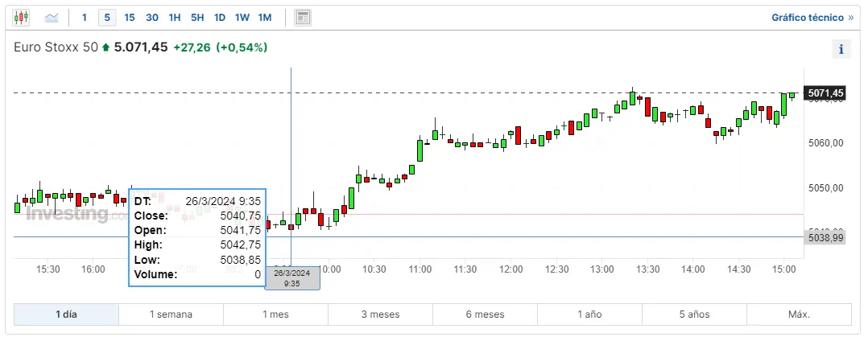
Task: Select the 3 meses range tab
Action: [380, 314]
